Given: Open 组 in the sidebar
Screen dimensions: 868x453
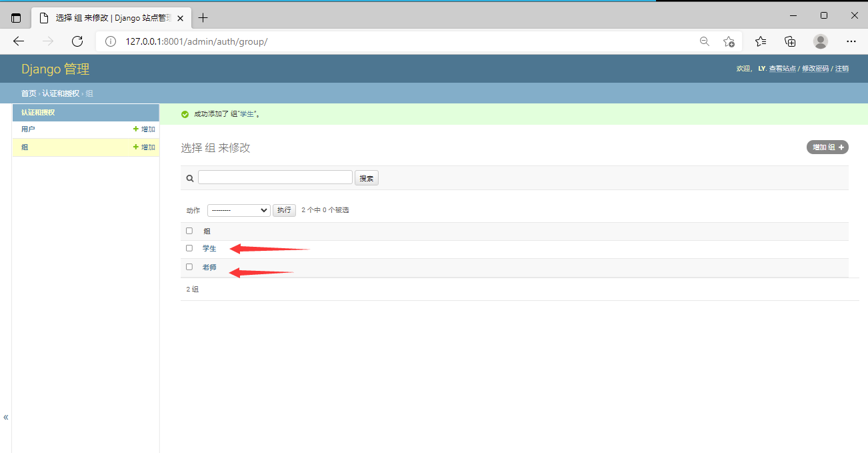Looking at the screenshot, I should pos(25,147).
